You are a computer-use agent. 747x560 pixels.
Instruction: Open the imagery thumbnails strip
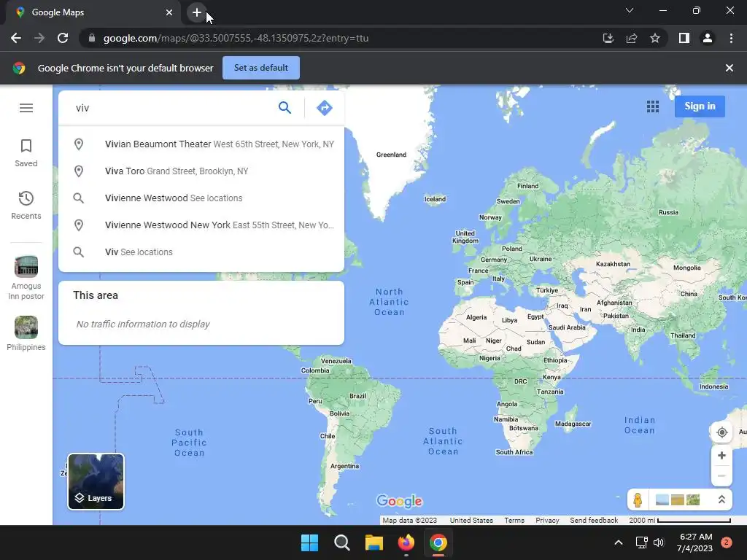[678, 499]
